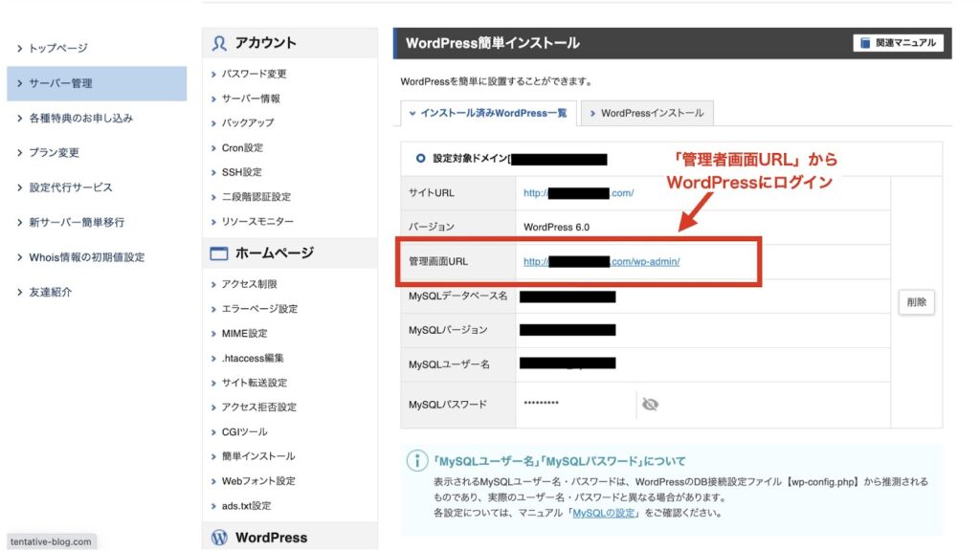Open MIME設定 link
The width and height of the screenshot is (980, 551).
pyautogui.click(x=244, y=334)
